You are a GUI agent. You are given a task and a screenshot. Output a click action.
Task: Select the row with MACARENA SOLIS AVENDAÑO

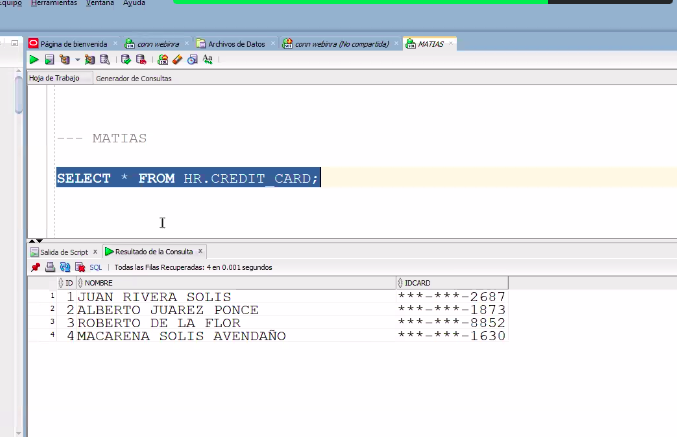180,336
